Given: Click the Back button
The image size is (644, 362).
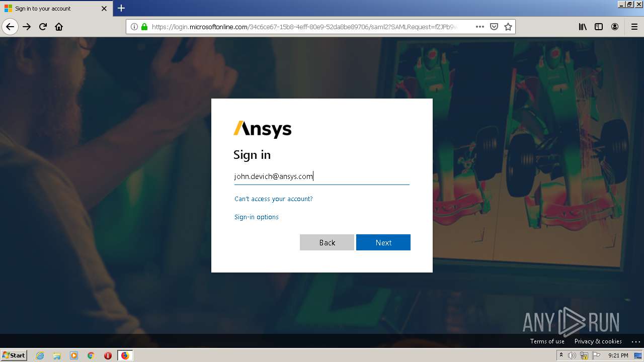Looking at the screenshot, I should point(327,242).
